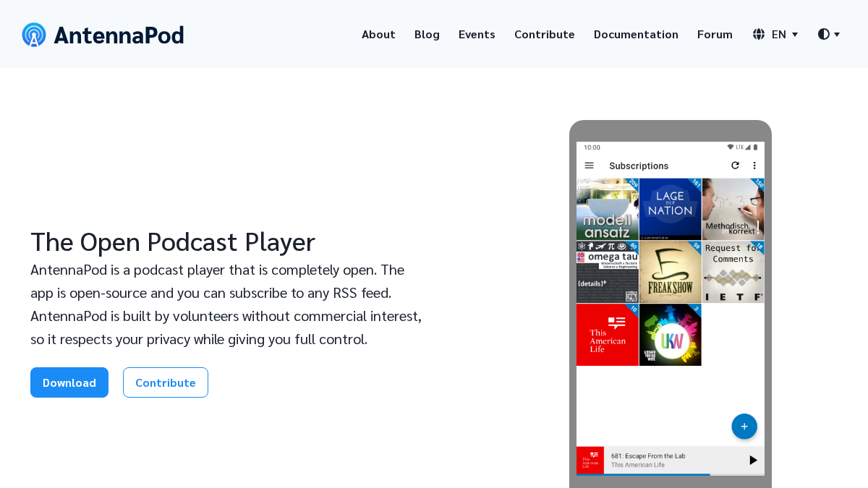Expand the theme dropdown arrow
Screen dimensions: 868x488
tap(837, 35)
